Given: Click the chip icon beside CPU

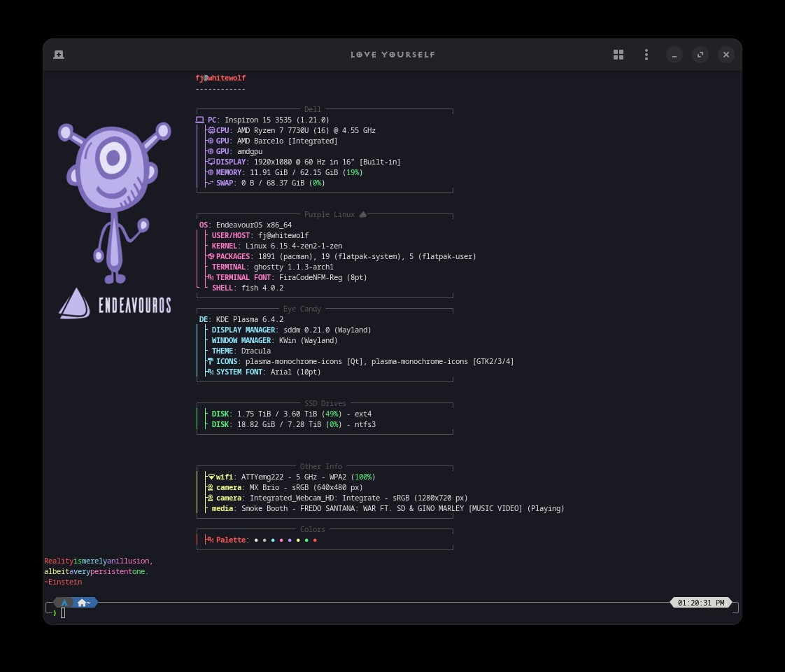Looking at the screenshot, I should click(x=212, y=131).
